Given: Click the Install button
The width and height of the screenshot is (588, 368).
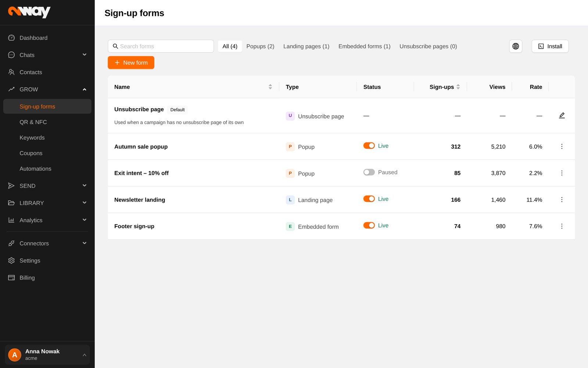Looking at the screenshot, I should 550,46.
